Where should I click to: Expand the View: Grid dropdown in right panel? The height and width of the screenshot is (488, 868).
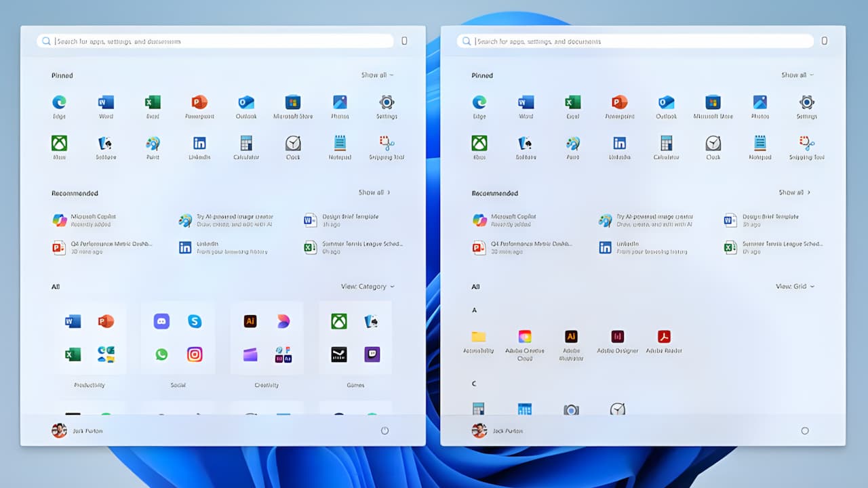[795, 287]
